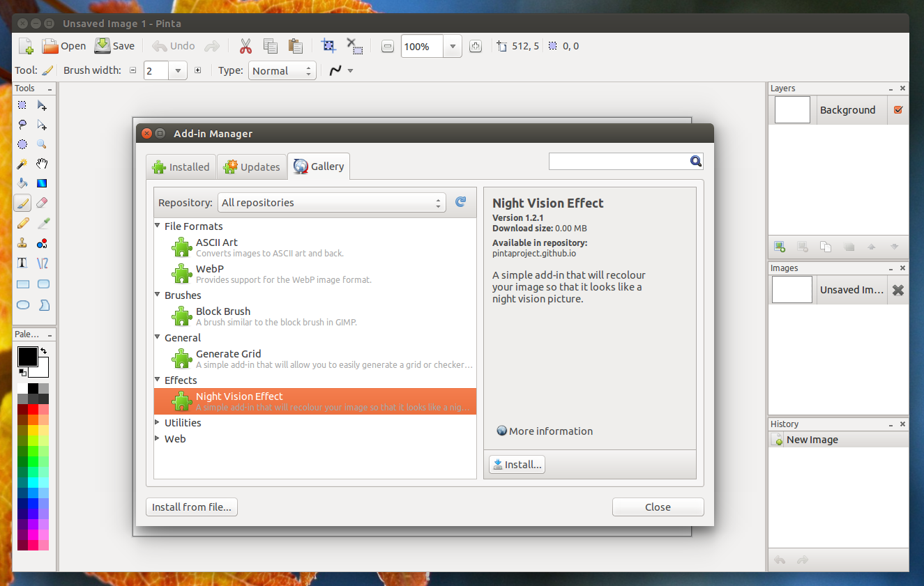Image resolution: width=924 pixels, height=586 pixels.
Task: Switch to the Installed tab
Action: pyautogui.click(x=181, y=166)
